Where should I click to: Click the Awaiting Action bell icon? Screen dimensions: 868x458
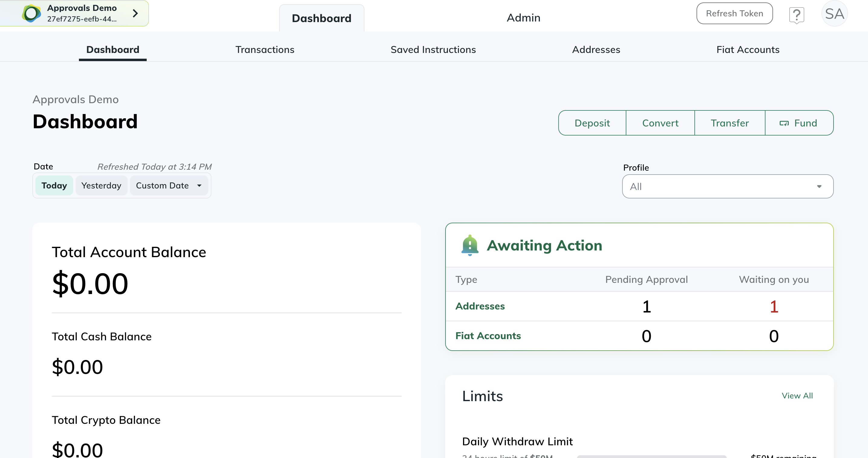tap(470, 245)
